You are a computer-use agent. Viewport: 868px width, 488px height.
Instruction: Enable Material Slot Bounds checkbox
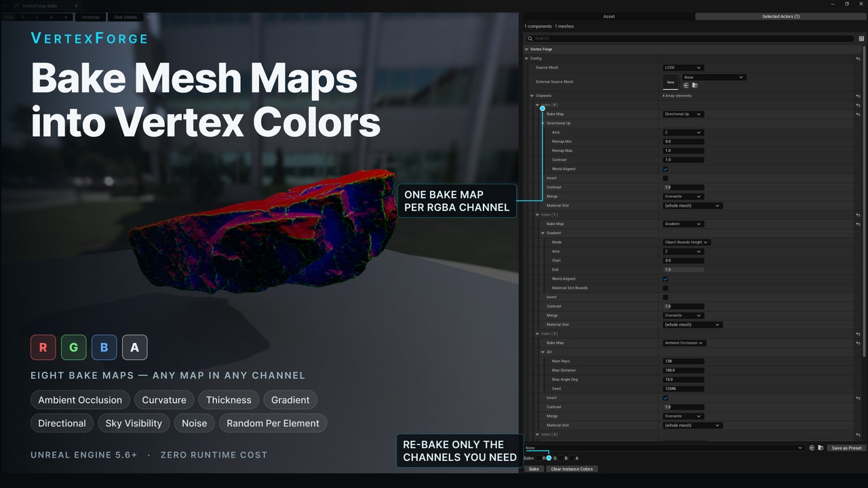point(665,288)
